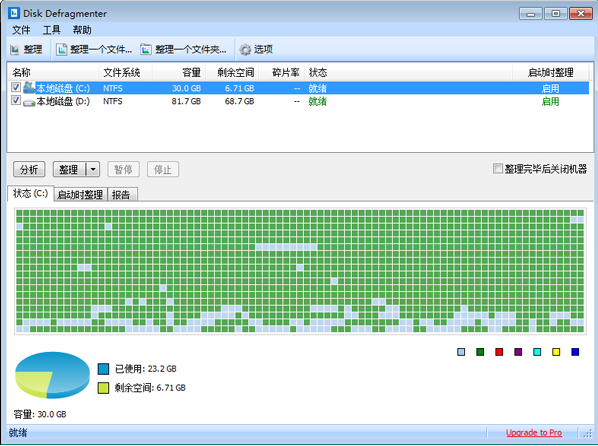Switch to the 报告 tab
The height and width of the screenshot is (446, 598).
click(121, 195)
